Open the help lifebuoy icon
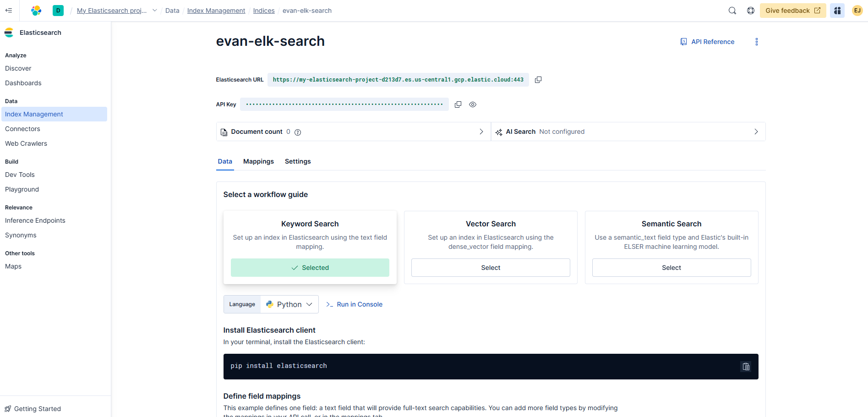The width and height of the screenshot is (868, 417). click(751, 11)
